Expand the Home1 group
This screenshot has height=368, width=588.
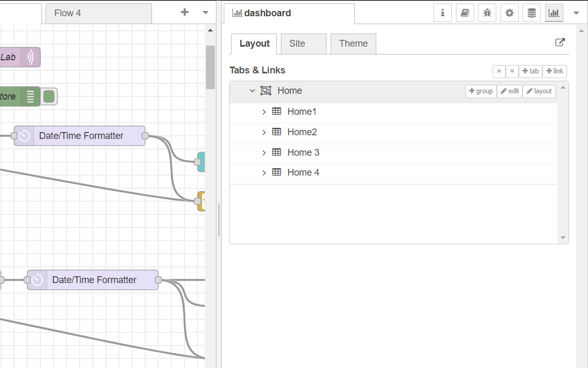(264, 112)
